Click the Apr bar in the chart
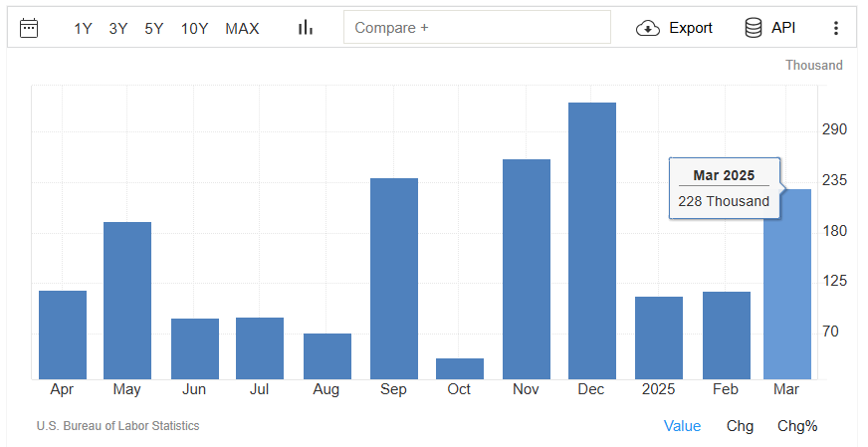The image size is (868, 447). (x=63, y=335)
